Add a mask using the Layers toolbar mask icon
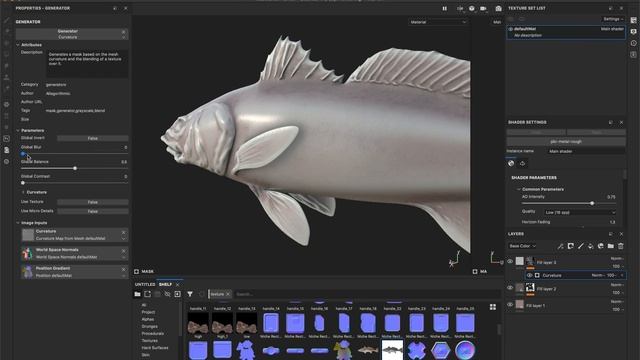 (x=571, y=246)
